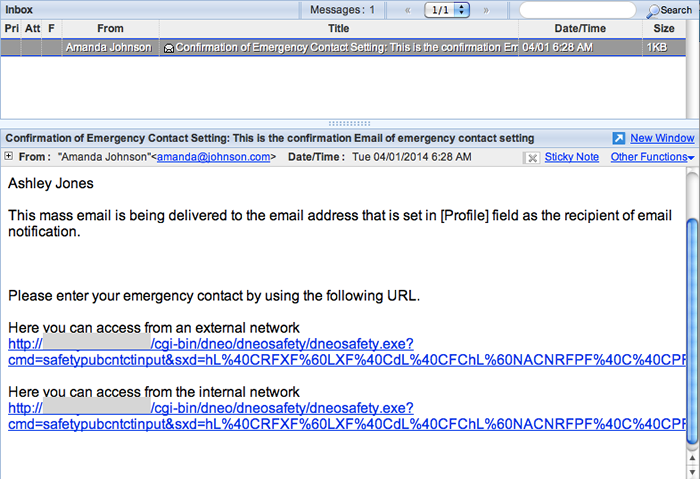Expand the From header details plus icon
Image resolution: width=700 pixels, height=479 pixels.
pos(8,156)
